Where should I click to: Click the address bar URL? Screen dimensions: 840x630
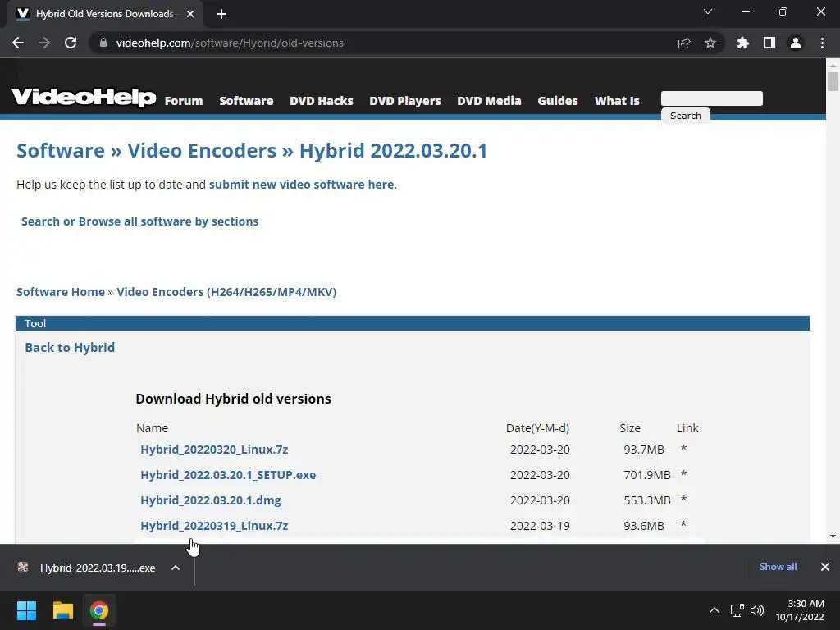coord(230,43)
